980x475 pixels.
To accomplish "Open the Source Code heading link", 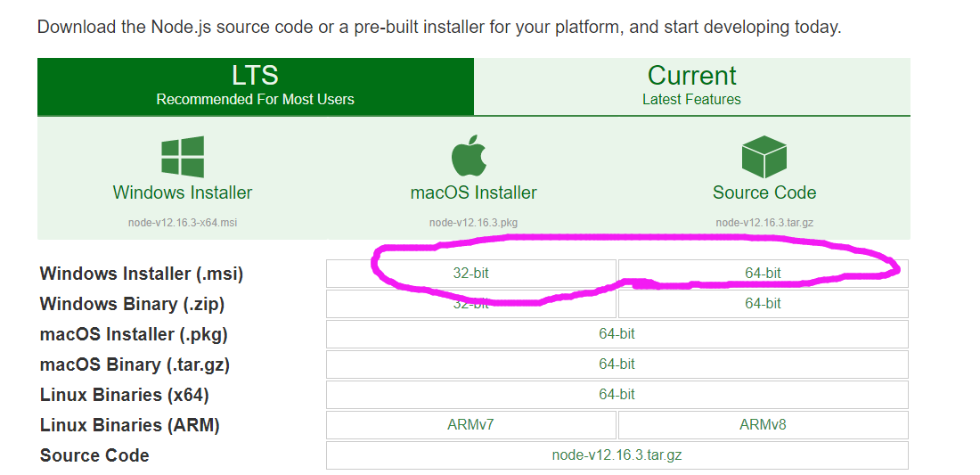I will point(764,192).
